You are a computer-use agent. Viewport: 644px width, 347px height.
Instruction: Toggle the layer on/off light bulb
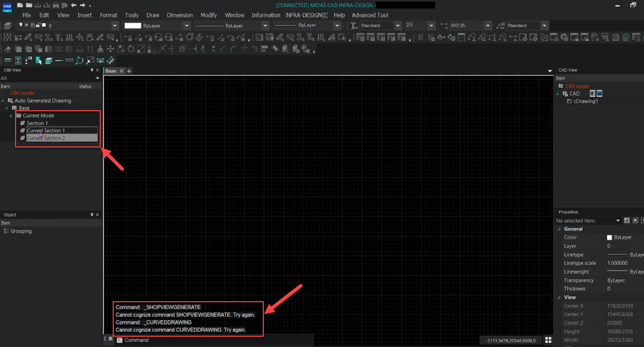[x=21, y=25]
